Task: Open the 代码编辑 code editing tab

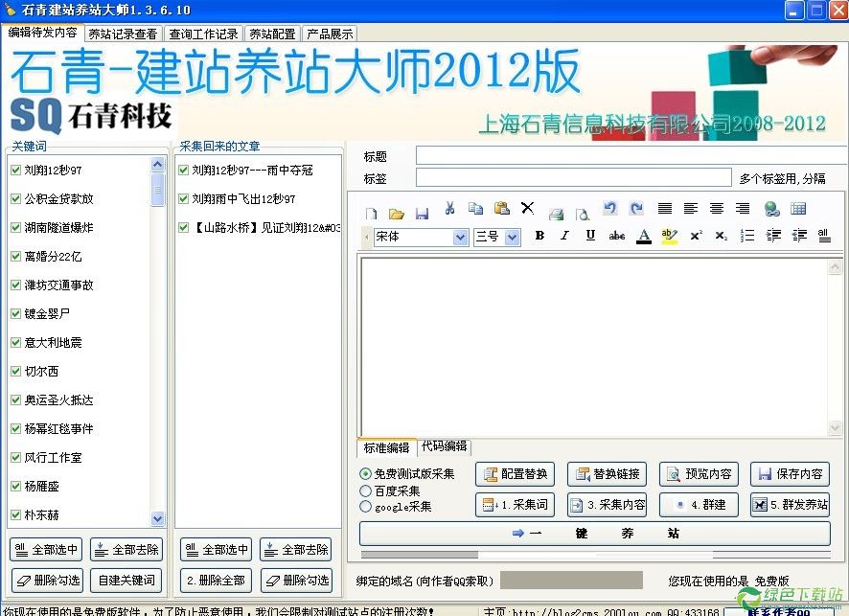Action: (x=445, y=446)
